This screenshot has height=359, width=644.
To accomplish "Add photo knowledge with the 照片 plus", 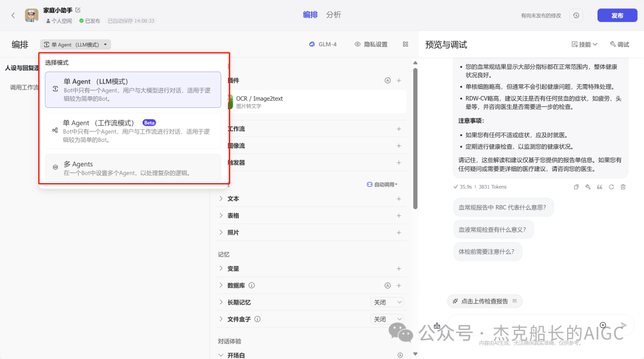I will pyautogui.click(x=399, y=233).
